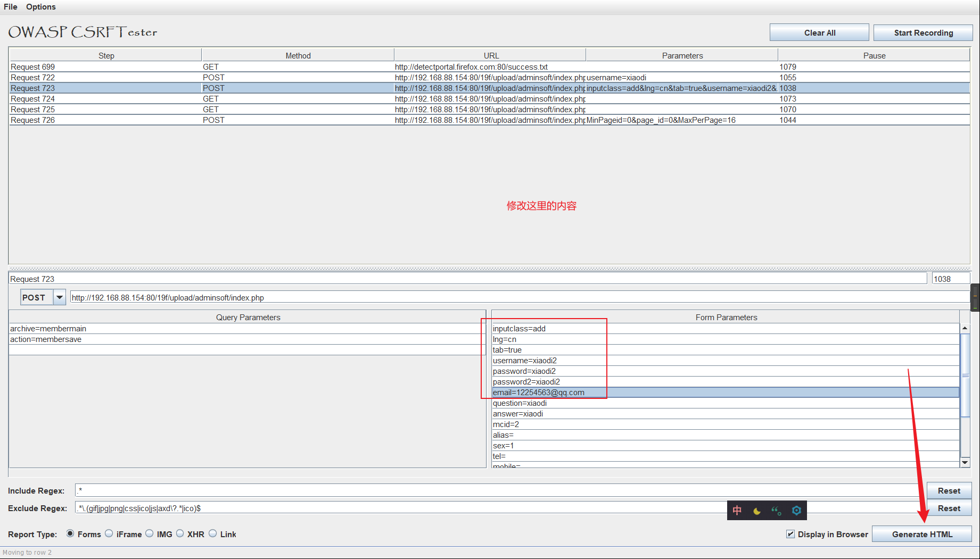Click the Generate HTML button
The height and width of the screenshot is (559, 980).
pos(922,534)
